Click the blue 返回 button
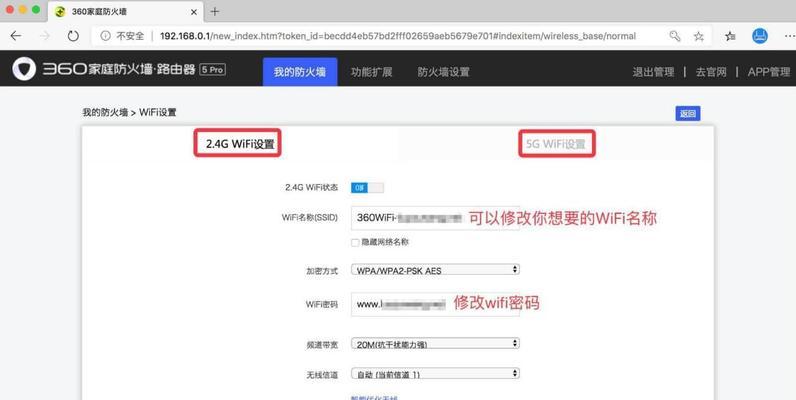796x400 pixels. (688, 113)
